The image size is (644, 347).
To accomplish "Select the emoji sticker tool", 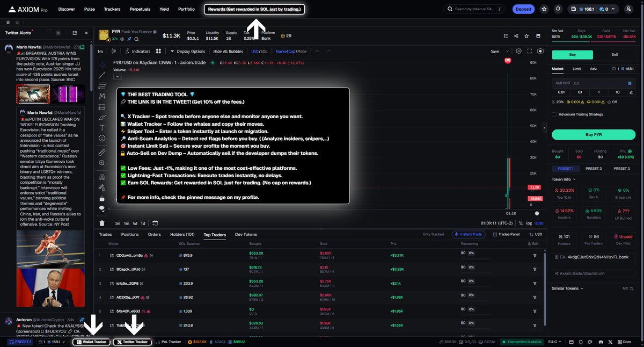I will (x=102, y=138).
